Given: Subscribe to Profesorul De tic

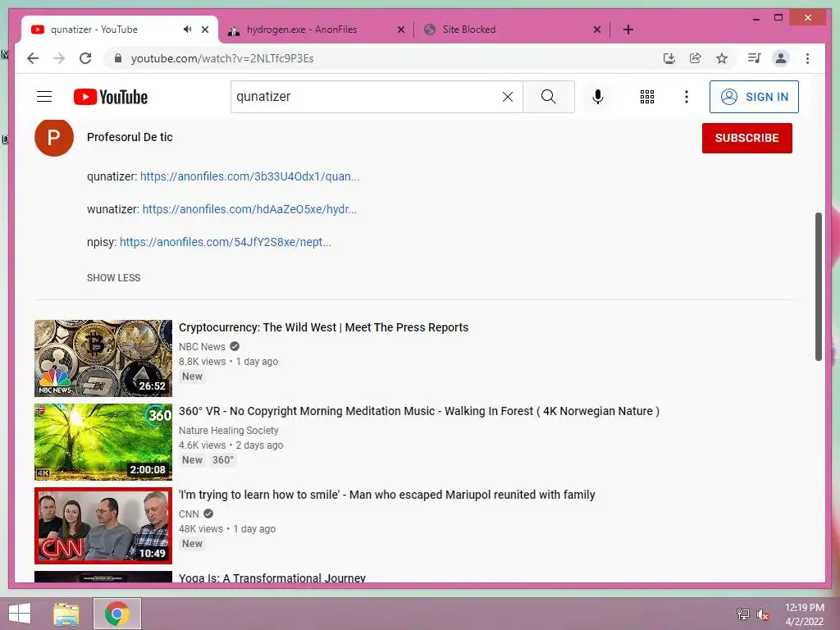Looking at the screenshot, I should point(746,138).
